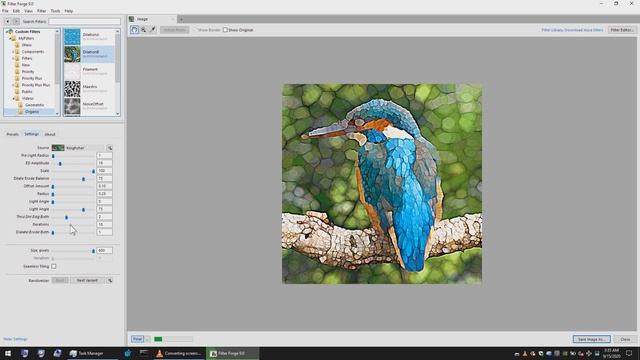
Task: Click the Iterations slider track
Action: pyautogui.click(x=73, y=224)
